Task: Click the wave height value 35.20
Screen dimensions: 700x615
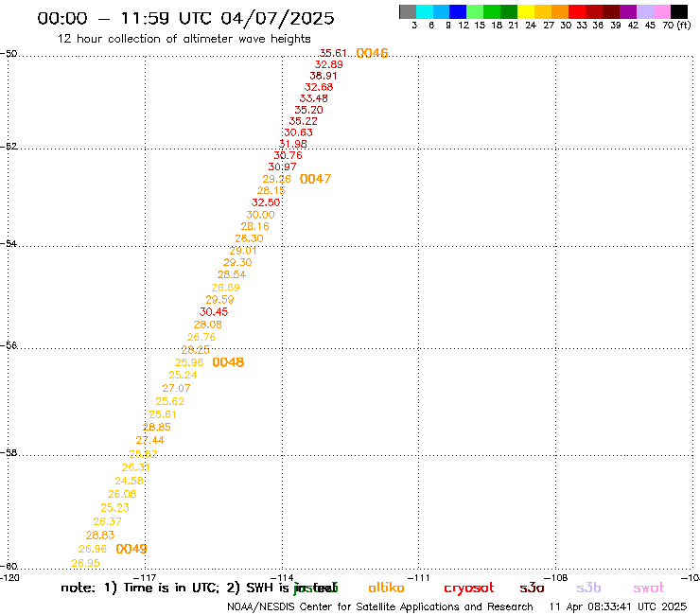Action: [x=308, y=110]
